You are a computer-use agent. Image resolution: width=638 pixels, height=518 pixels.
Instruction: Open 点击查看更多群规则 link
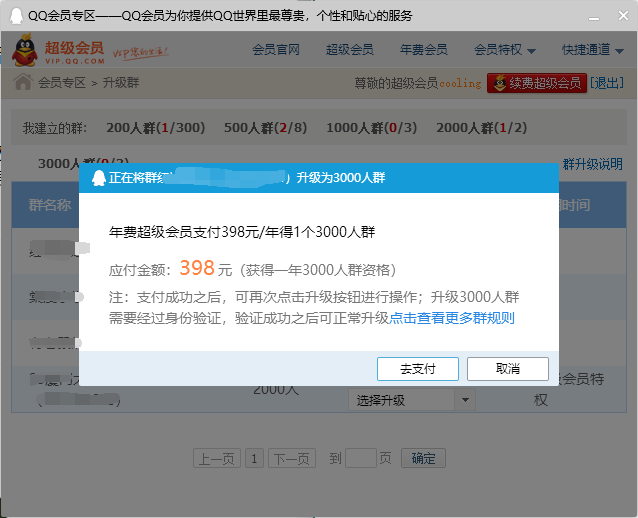tap(452, 318)
